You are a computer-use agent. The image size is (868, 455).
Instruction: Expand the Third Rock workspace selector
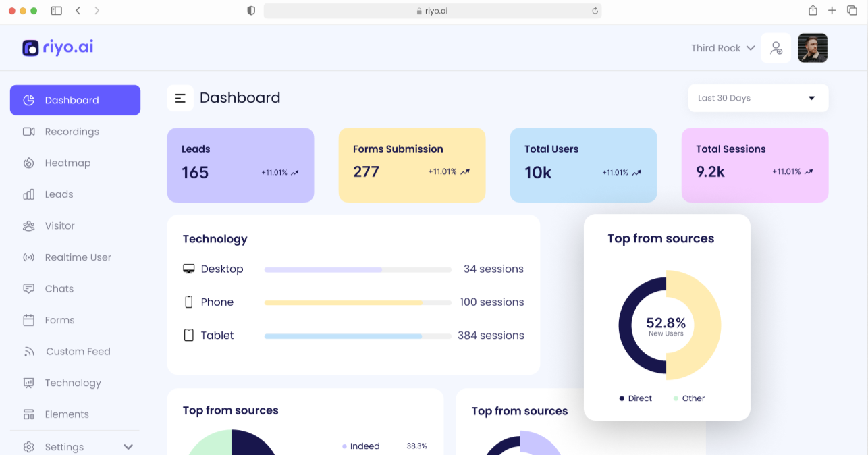pos(722,48)
